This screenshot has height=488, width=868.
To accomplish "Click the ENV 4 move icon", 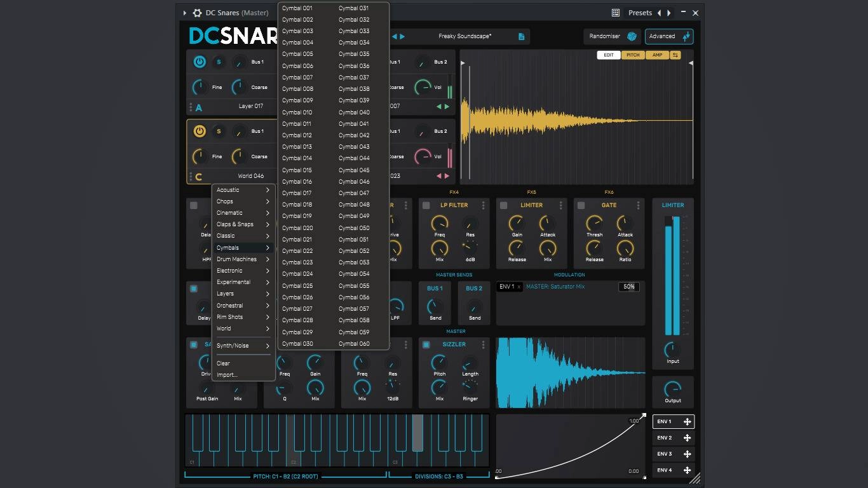I will coord(687,470).
